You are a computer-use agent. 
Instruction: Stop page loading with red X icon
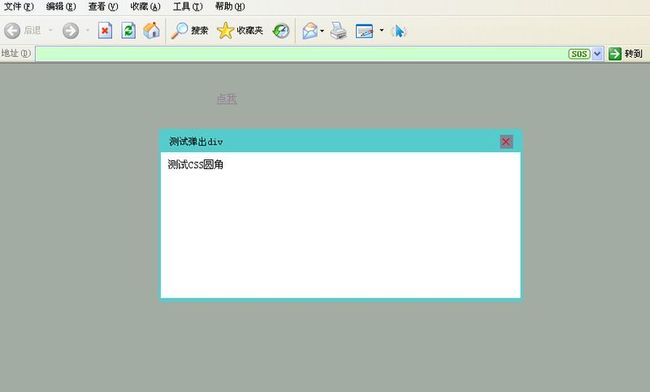point(105,31)
